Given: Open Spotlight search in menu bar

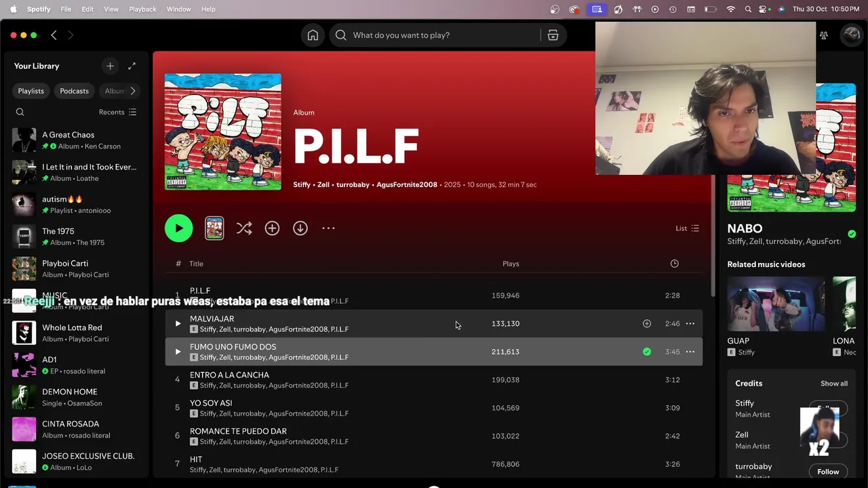Looking at the screenshot, I should (x=748, y=9).
